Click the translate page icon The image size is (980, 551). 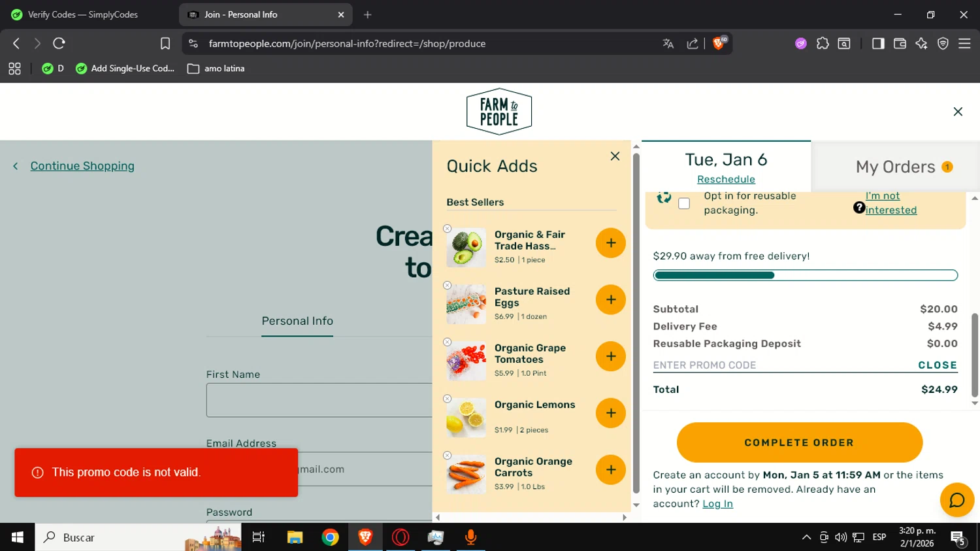pyautogui.click(x=668, y=44)
